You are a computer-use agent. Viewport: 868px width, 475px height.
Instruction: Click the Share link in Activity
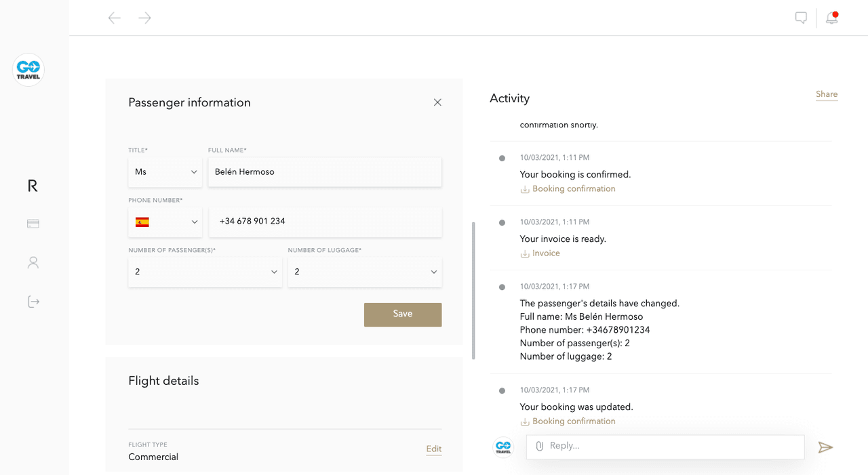827,94
